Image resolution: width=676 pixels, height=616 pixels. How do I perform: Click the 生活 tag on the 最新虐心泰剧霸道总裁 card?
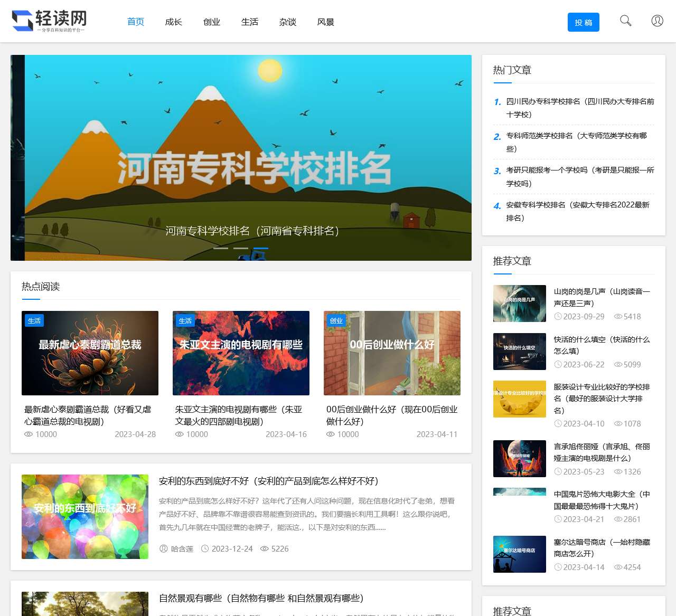(x=34, y=320)
